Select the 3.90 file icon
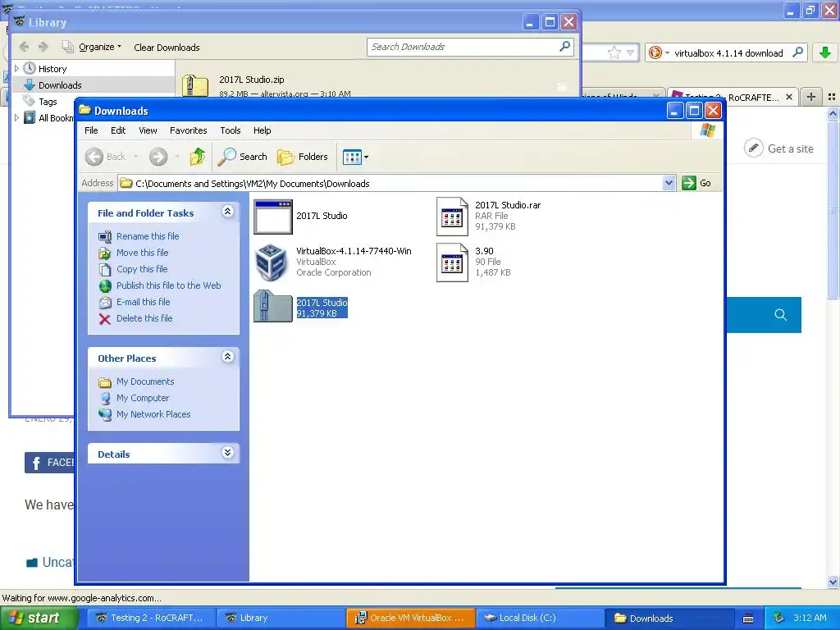Viewport: 840px width, 630px height. point(452,262)
